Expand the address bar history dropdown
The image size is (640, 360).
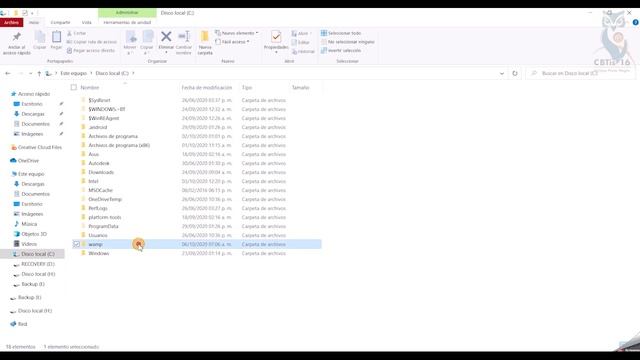502,73
